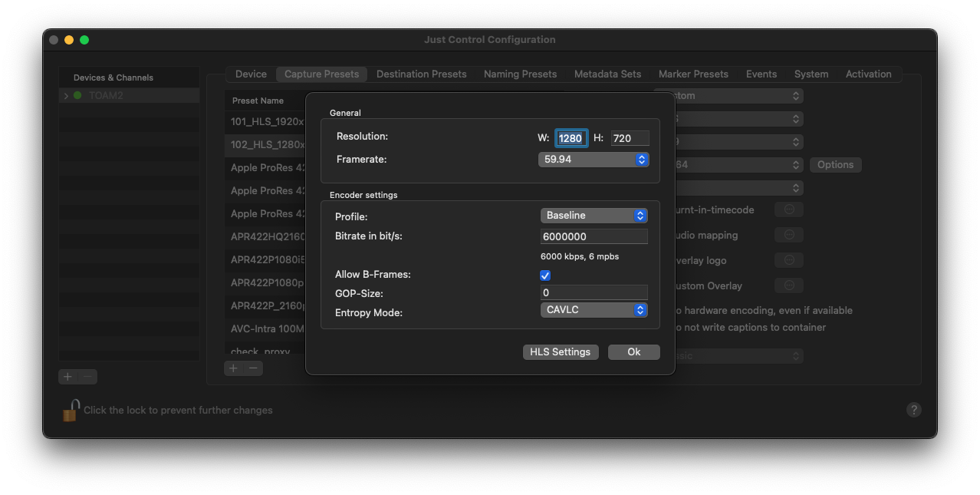980x495 pixels.
Task: Open the System tab
Action: pos(811,74)
